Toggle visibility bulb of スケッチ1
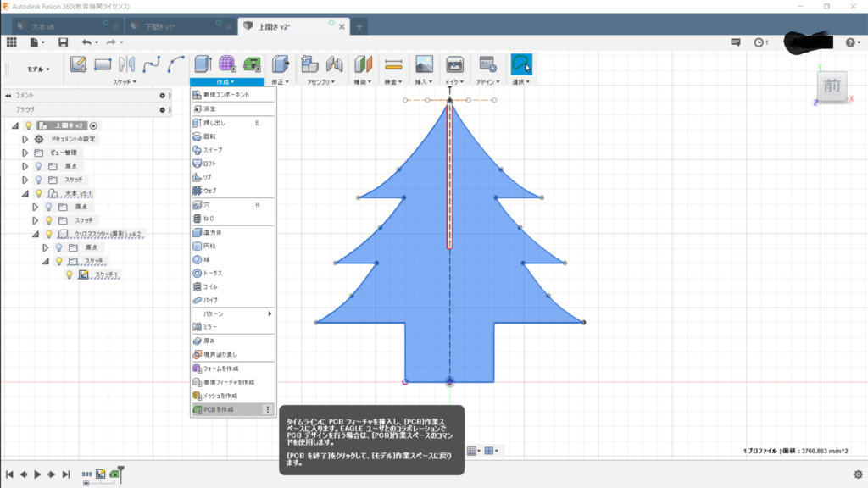Image resolution: width=868 pixels, height=488 pixels. point(70,274)
